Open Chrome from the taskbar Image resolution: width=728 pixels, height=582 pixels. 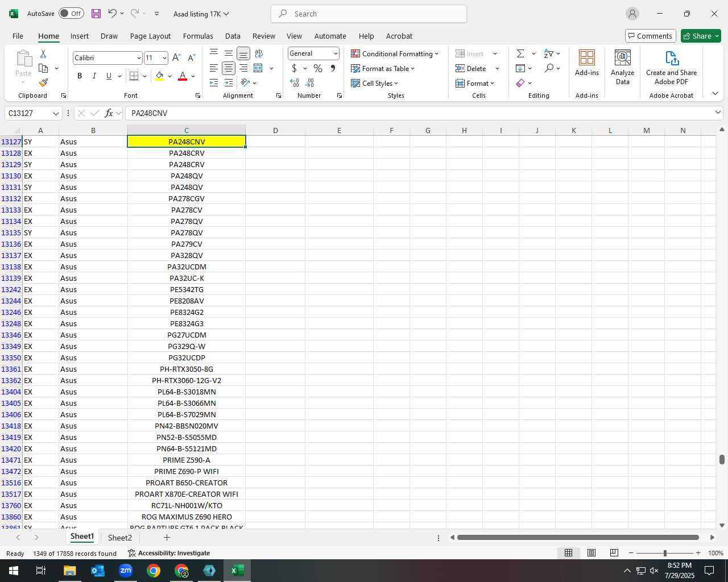(x=154, y=571)
